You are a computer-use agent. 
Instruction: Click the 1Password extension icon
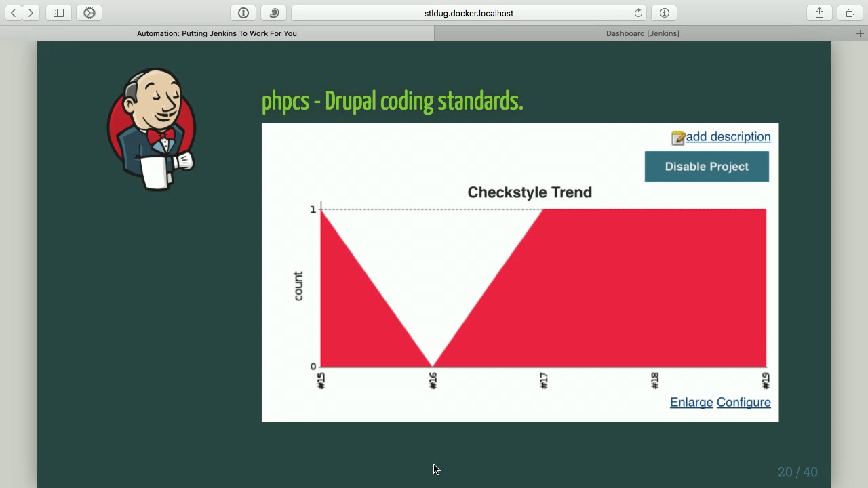pos(243,13)
